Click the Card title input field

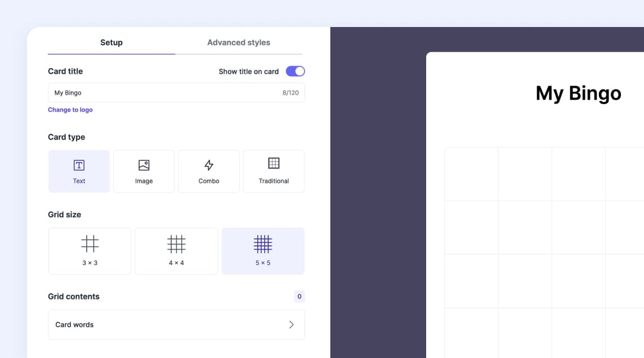click(141, 92)
